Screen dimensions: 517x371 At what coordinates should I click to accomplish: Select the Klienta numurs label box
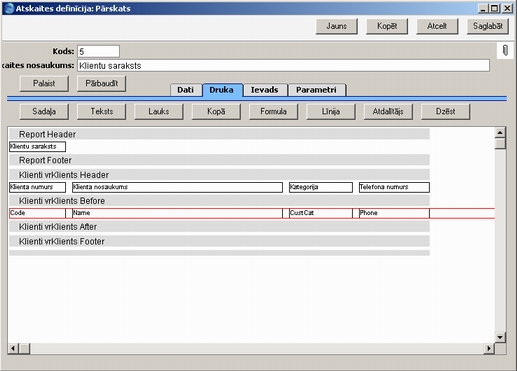(37, 187)
